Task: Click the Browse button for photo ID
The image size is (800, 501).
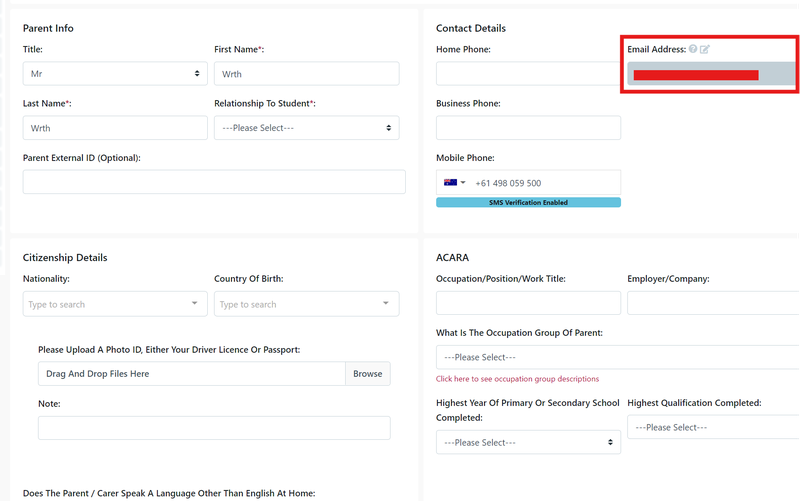Action: pos(367,374)
